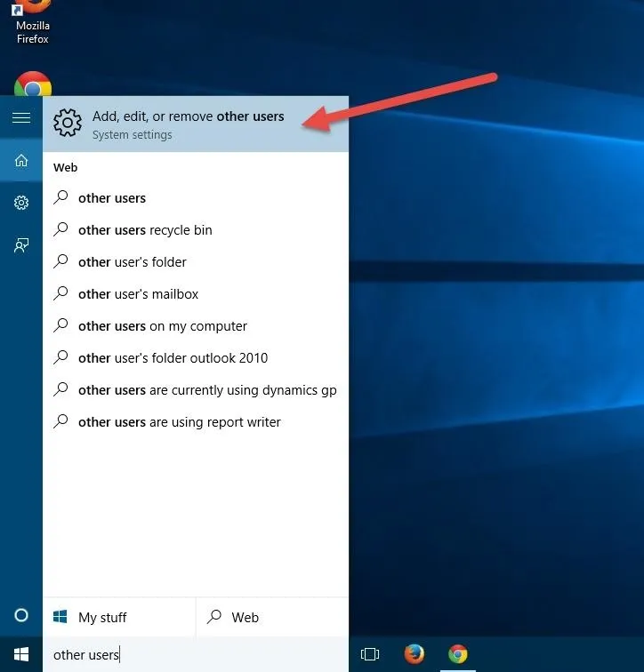Click the search box containing "other users"

click(196, 655)
